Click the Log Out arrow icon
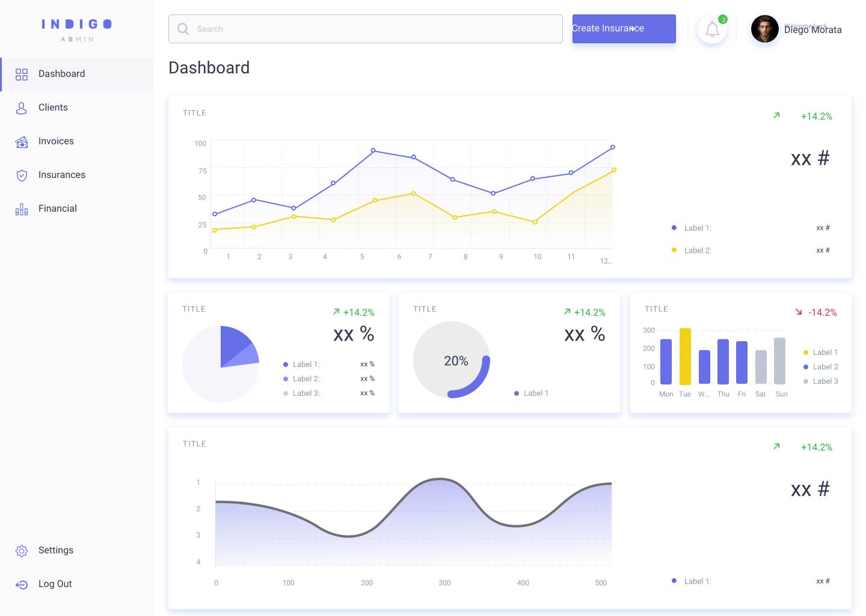 (22, 584)
